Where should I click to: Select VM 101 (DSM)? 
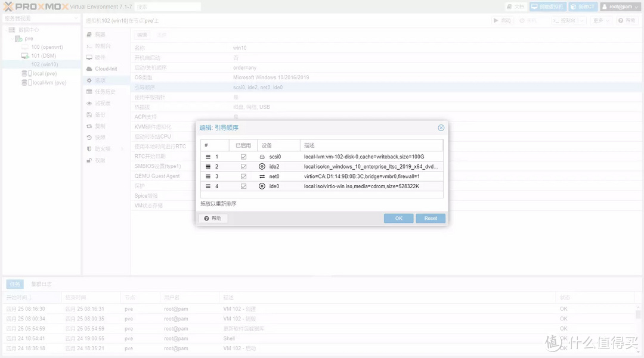44,56
